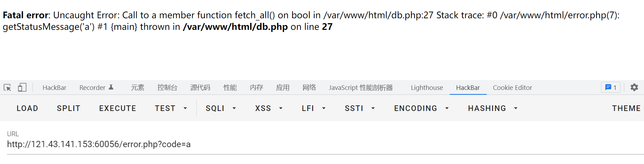Open the SQLI payload dropdown
Viewport: 644px width, 164px height.
pyautogui.click(x=221, y=108)
